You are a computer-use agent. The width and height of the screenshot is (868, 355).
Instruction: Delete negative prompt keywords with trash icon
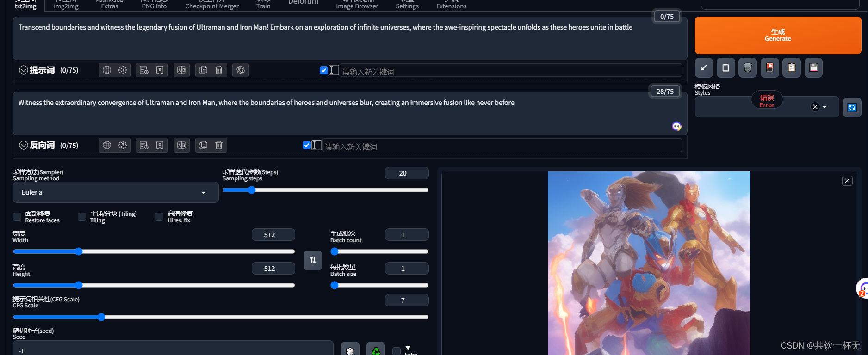[x=219, y=145]
